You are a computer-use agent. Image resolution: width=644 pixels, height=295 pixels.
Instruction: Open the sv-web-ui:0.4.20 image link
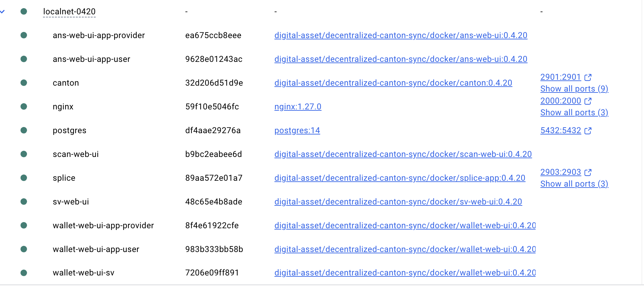(398, 202)
